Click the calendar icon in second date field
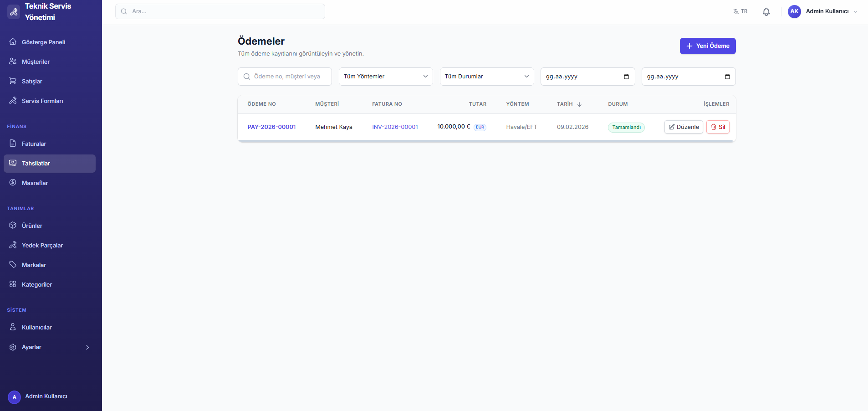Viewport: 868px width, 411px height. pos(727,77)
